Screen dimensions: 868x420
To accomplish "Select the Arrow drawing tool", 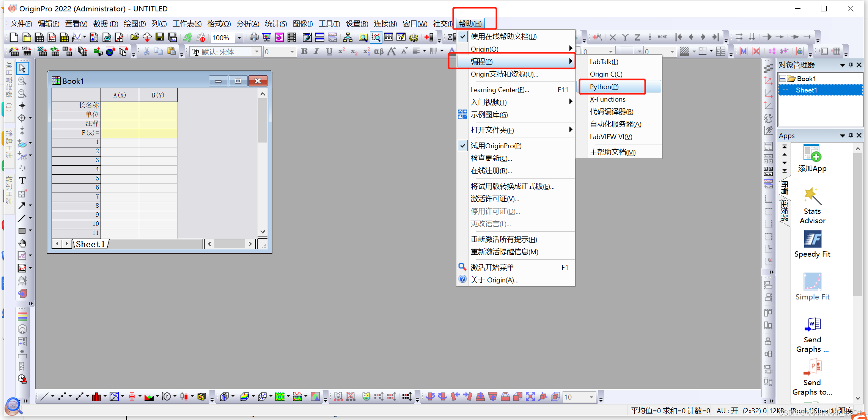I will pyautogui.click(x=22, y=205).
